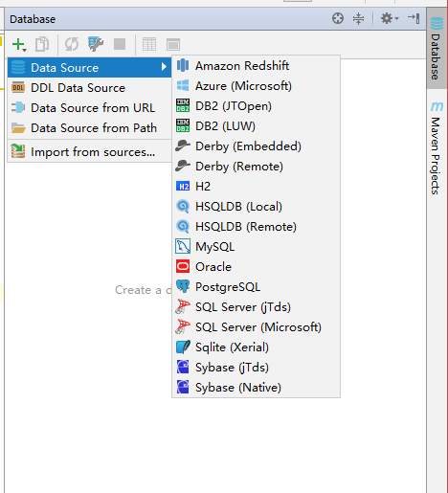
Task: Select the Database side tab
Action: pos(437,49)
